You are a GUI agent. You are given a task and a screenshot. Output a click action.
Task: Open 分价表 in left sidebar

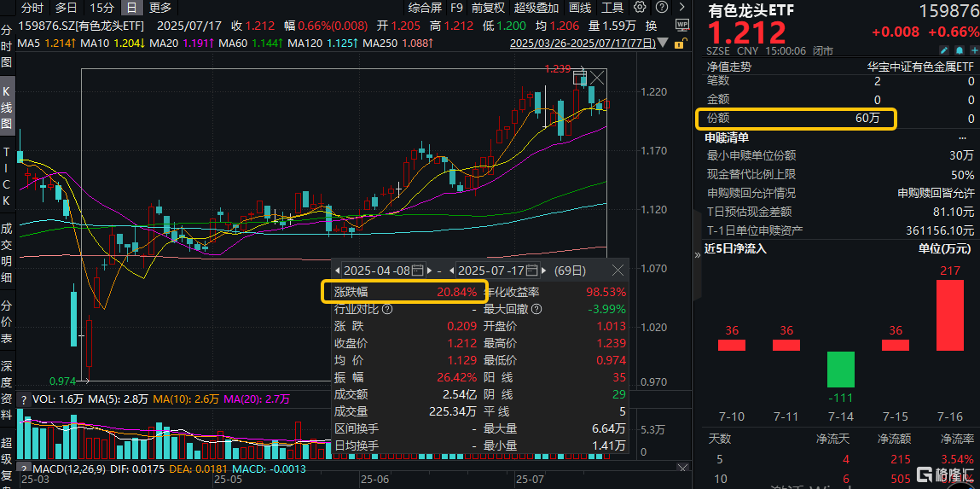(x=6, y=323)
